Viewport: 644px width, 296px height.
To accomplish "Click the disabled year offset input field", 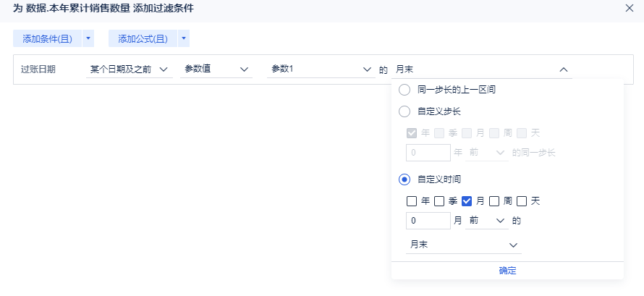I will tap(428, 153).
